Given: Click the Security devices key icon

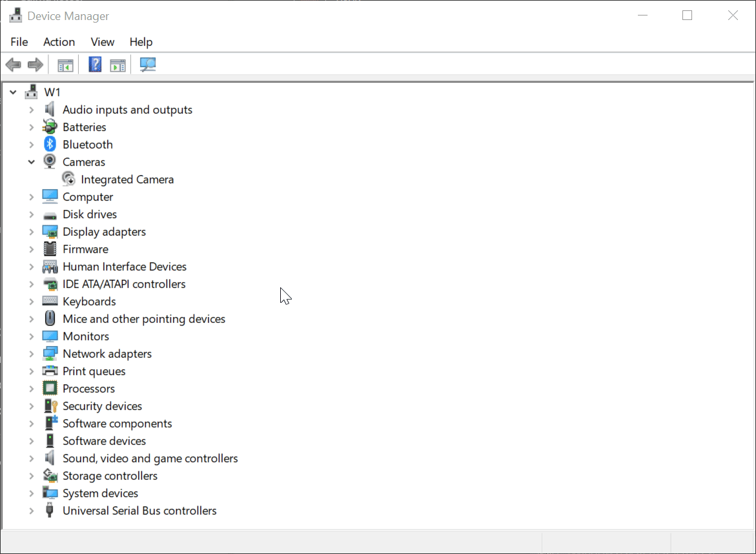Looking at the screenshot, I should tap(50, 406).
